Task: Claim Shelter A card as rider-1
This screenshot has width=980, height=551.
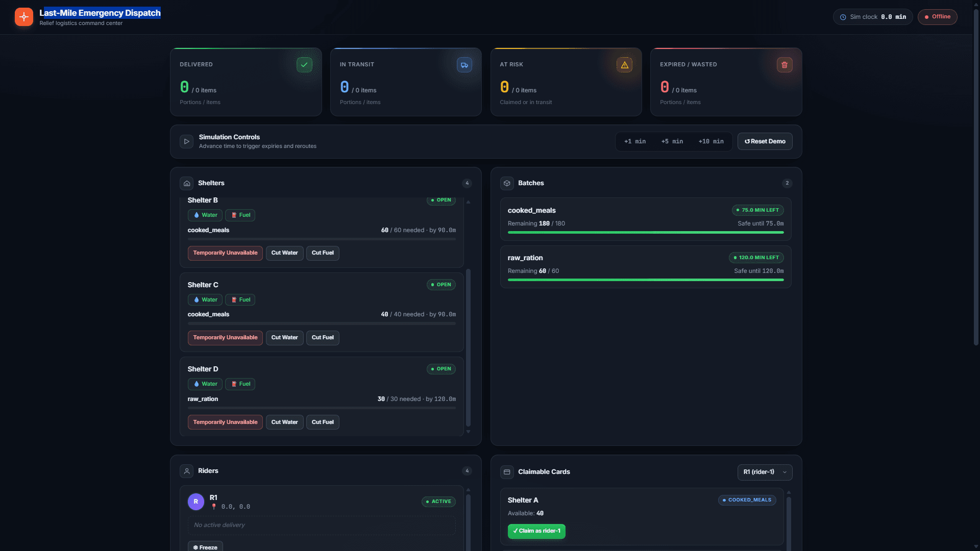Action: point(536,531)
